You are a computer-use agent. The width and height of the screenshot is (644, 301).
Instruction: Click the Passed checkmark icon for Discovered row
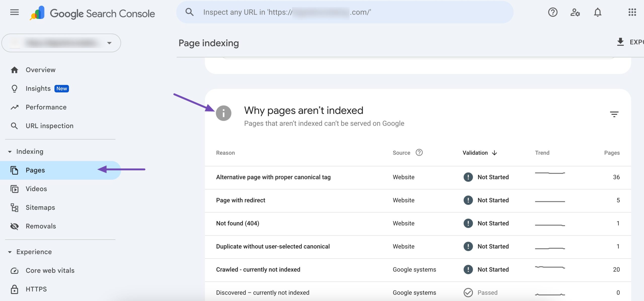468,292
